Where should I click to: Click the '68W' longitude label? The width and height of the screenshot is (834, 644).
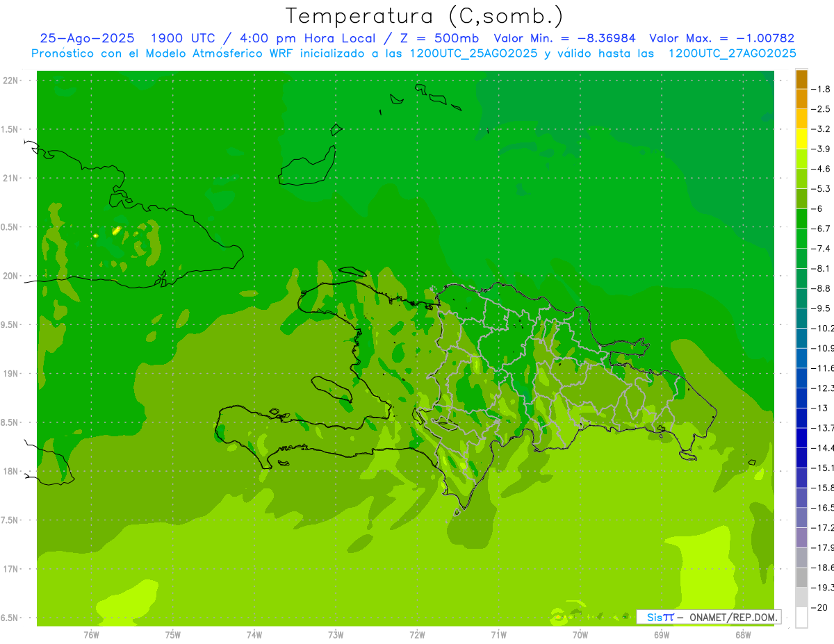[x=743, y=635]
